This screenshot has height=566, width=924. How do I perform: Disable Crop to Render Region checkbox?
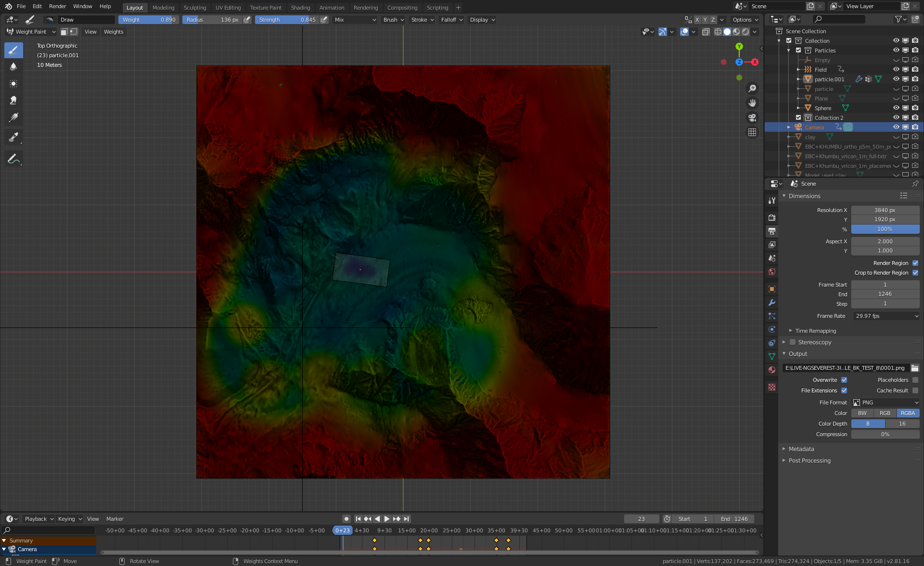915,273
